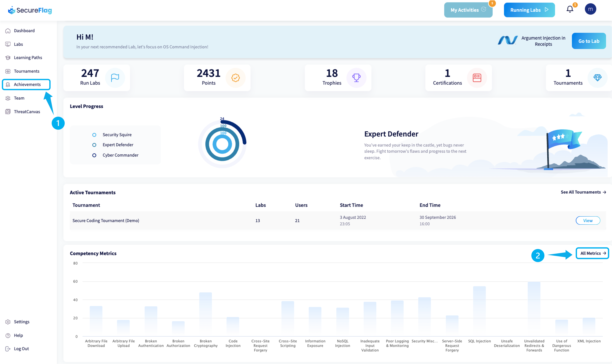Click the Help question mark icon
Image resolution: width=612 pixels, height=364 pixels.
(8, 335)
